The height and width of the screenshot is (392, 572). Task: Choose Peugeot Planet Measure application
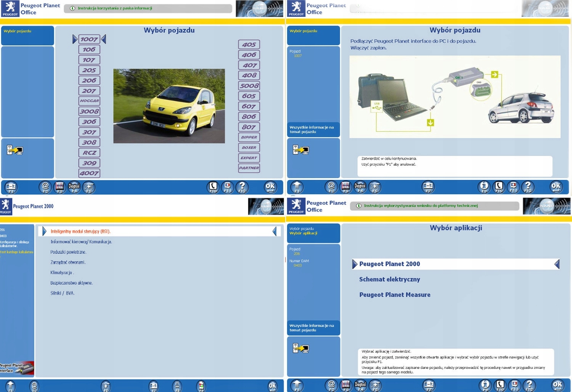coord(395,295)
